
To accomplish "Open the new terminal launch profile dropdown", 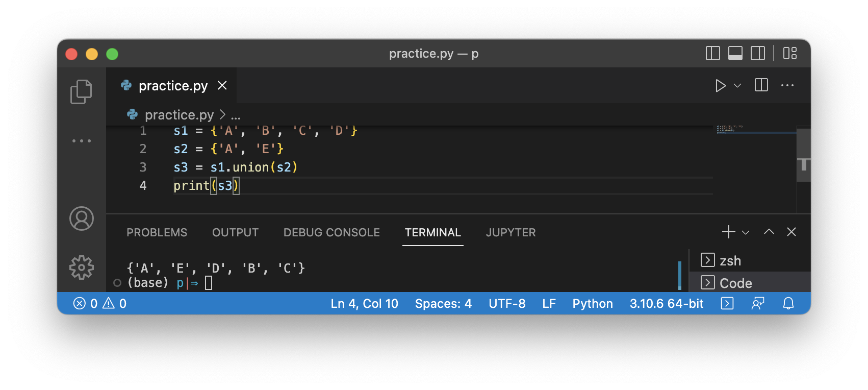I will point(746,232).
